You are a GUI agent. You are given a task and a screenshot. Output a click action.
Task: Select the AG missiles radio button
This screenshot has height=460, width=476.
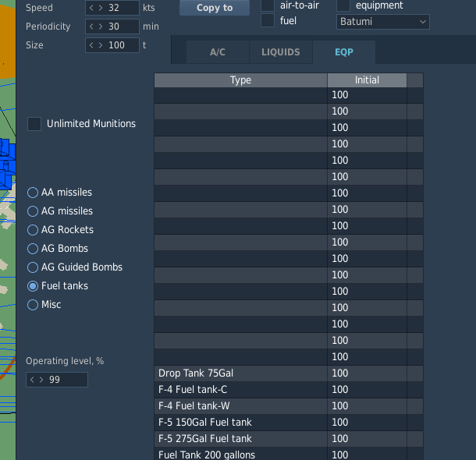33,211
